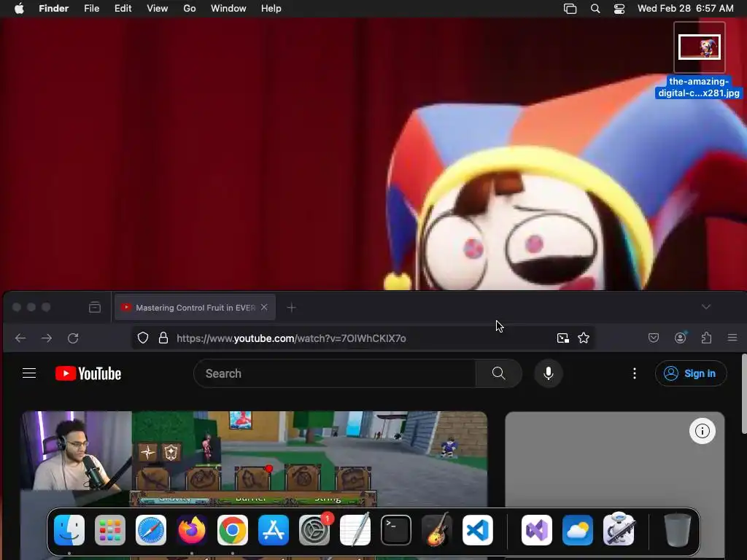Go to YouTube home via logo
Viewport: 747px width, 560px height.
[88, 373]
